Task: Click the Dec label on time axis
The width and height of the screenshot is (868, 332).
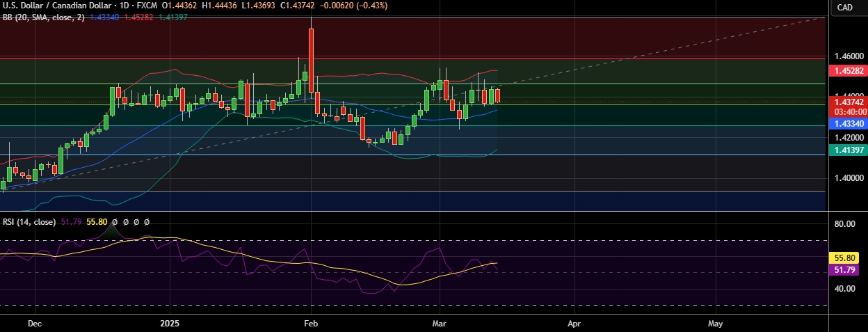Action: [x=35, y=324]
